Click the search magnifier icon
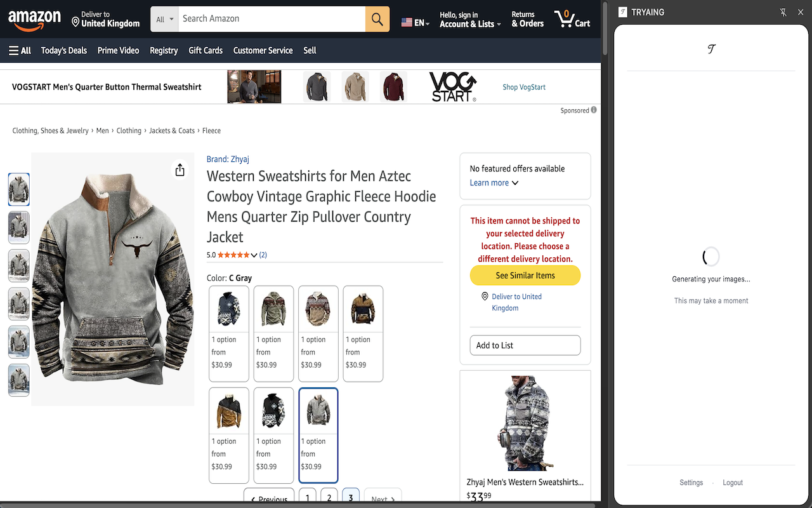Screen dimensions: 812x508 tap(377, 19)
